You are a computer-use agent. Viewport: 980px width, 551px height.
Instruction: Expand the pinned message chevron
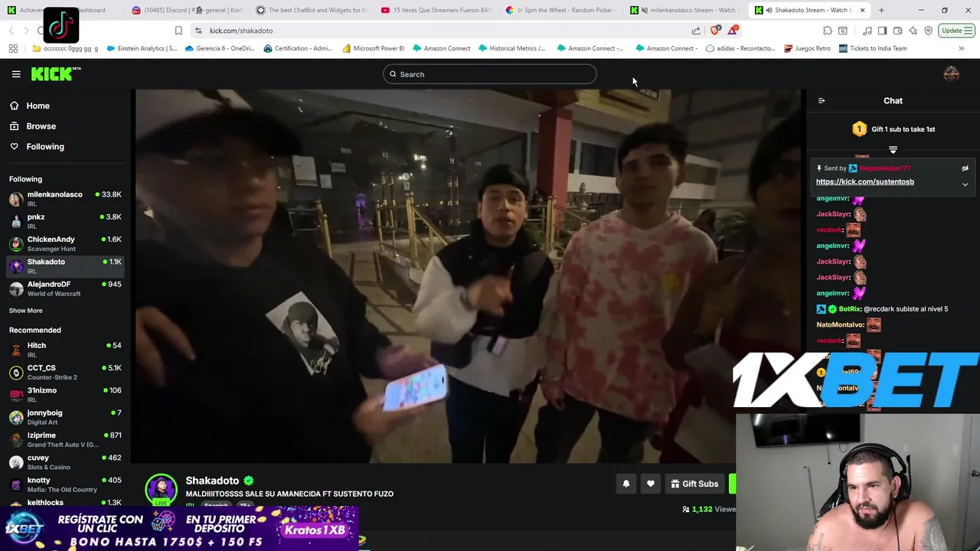(x=965, y=184)
